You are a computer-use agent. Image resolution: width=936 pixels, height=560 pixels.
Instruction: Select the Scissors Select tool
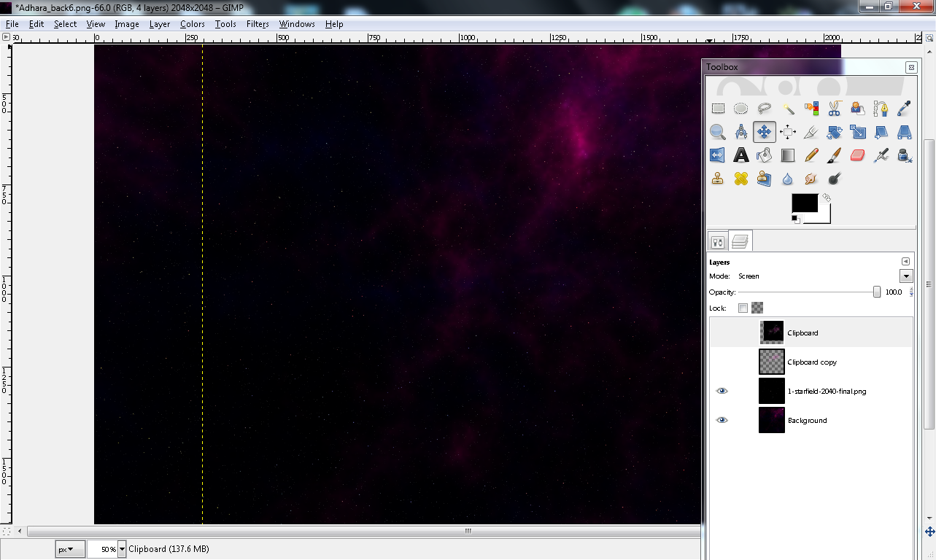(835, 109)
